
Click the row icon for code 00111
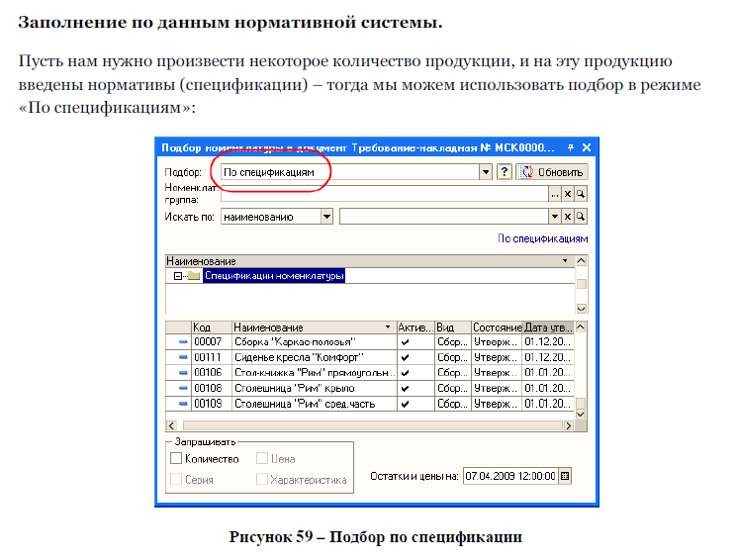tap(183, 357)
